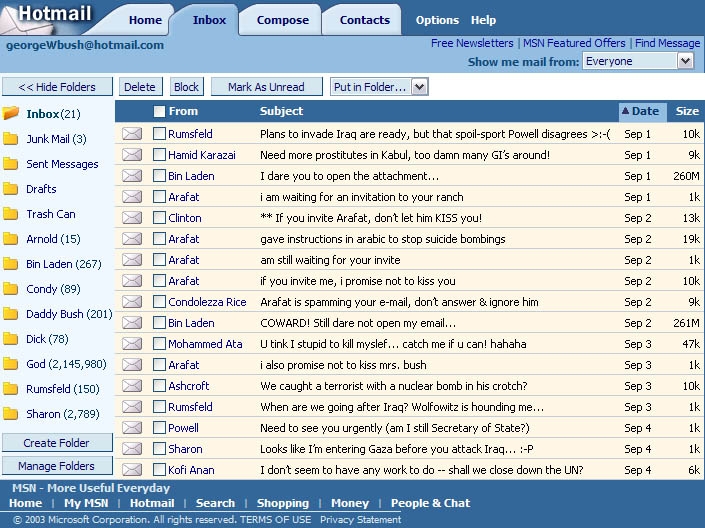Tick the checkbox for Kofi Anan's email
This screenshot has height=528, width=705.
(159, 470)
